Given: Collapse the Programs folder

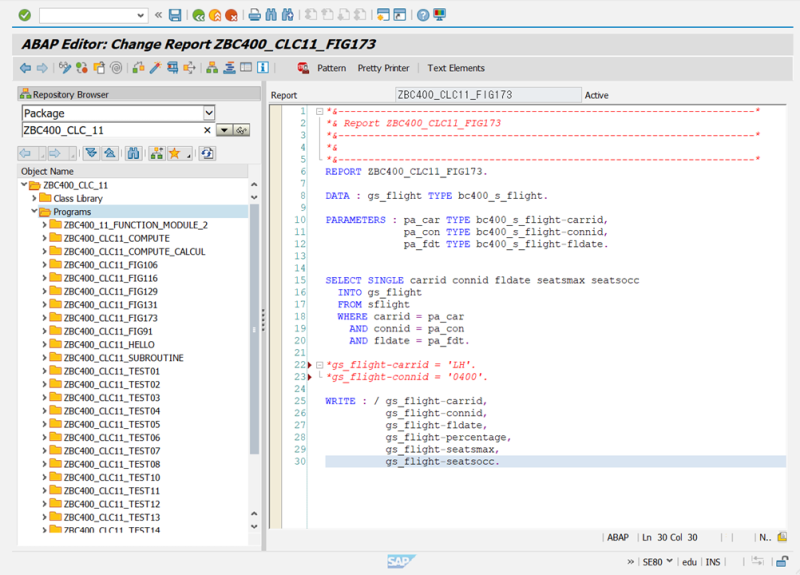Looking at the screenshot, I should (x=34, y=211).
